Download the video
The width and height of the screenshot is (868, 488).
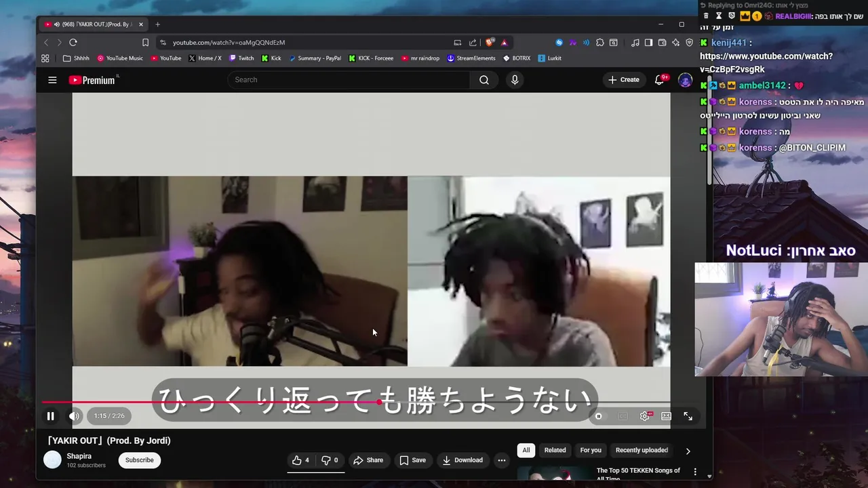coord(462,460)
